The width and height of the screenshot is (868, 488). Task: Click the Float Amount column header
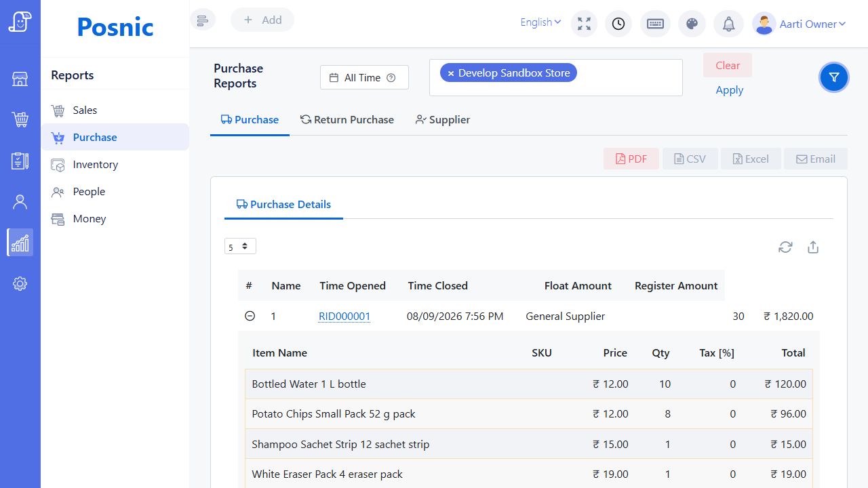[x=578, y=285]
